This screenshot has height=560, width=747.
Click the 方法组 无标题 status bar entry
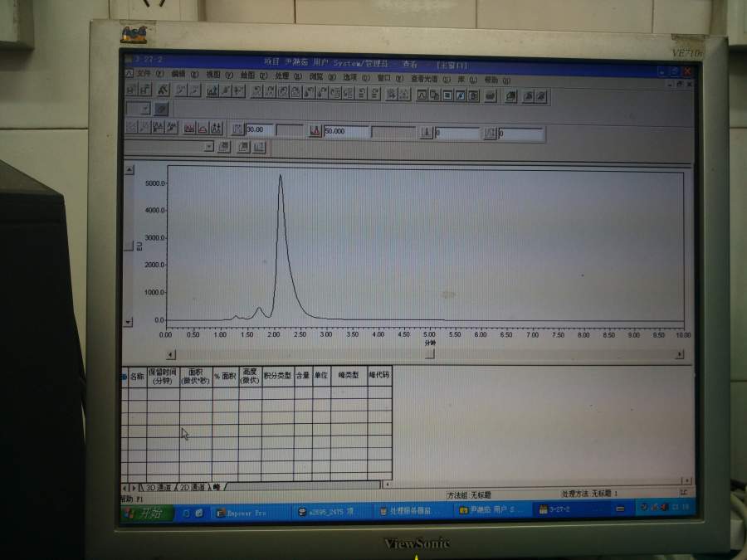pyautogui.click(x=469, y=495)
